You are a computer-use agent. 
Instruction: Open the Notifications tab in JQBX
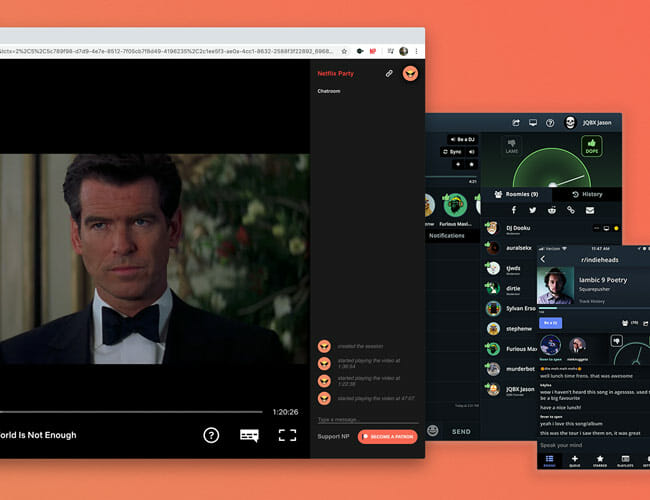[x=446, y=235]
